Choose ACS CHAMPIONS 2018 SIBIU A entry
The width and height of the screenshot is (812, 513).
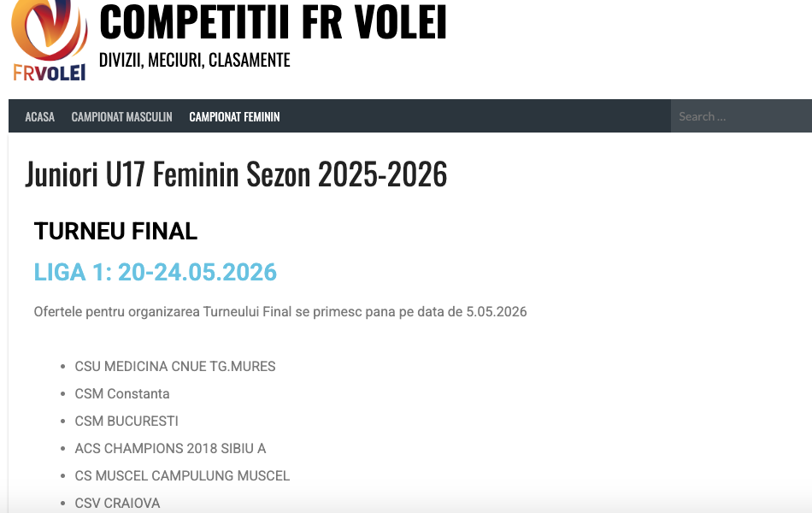[170, 448]
